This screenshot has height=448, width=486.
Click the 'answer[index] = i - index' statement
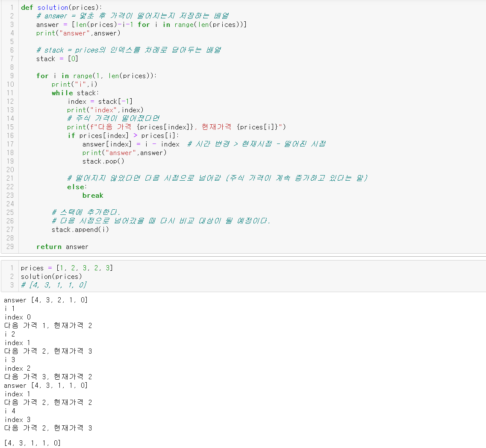pos(131,144)
